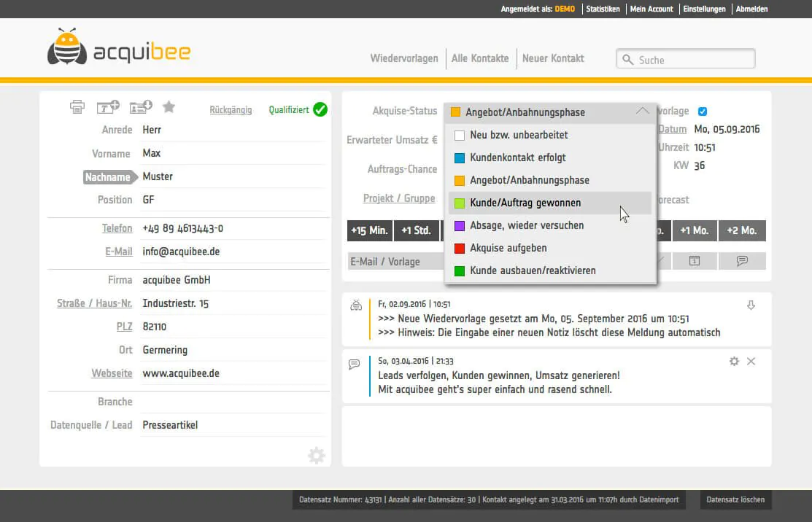The width and height of the screenshot is (812, 522).
Task: Toggle the green Qualifiziert checkmark
Action: (x=320, y=109)
